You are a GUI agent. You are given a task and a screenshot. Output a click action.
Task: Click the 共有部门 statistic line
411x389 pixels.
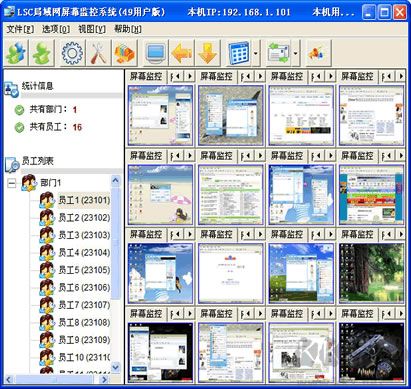tap(53, 109)
